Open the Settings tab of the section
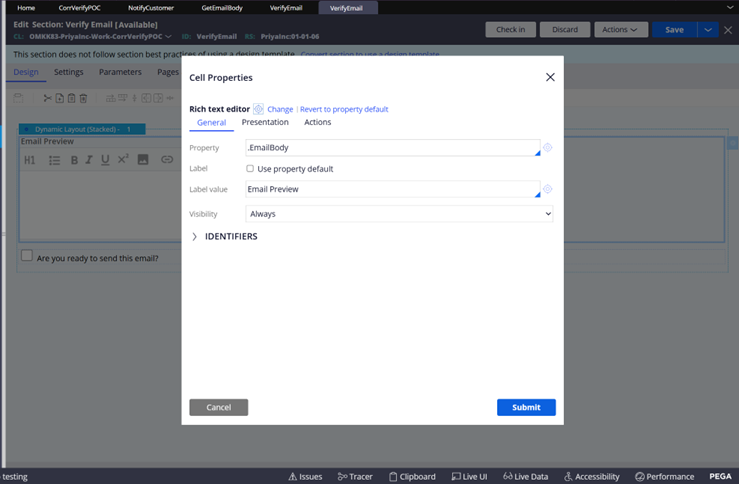Screen dimensions: 739x484 click(x=68, y=72)
